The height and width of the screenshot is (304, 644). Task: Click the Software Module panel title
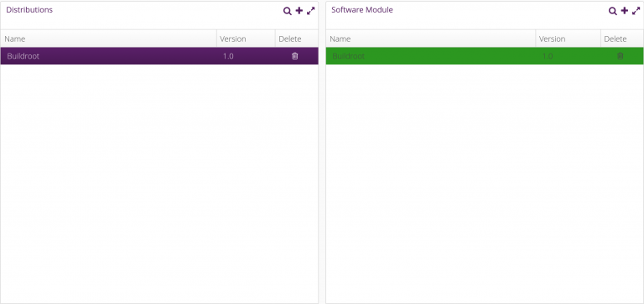pyautogui.click(x=362, y=10)
